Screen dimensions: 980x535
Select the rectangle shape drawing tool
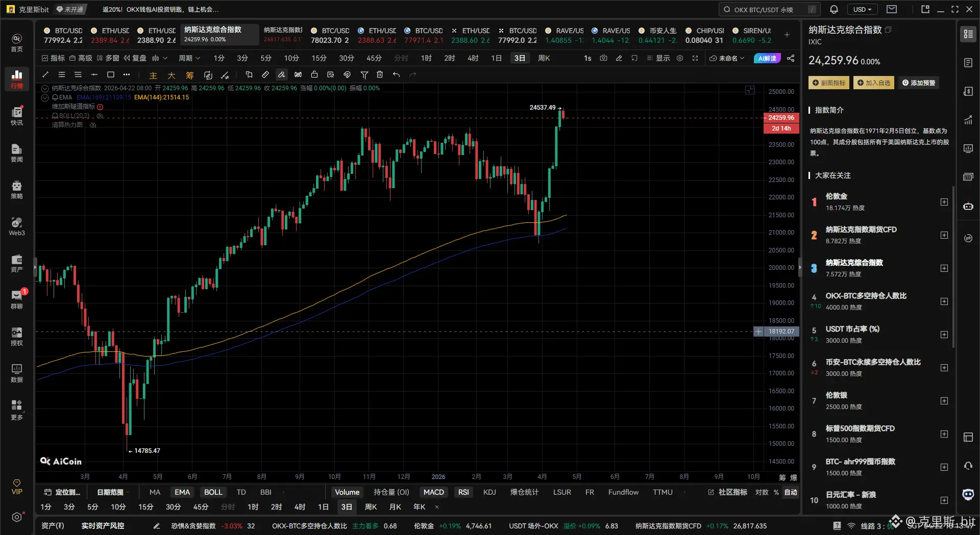pos(110,74)
